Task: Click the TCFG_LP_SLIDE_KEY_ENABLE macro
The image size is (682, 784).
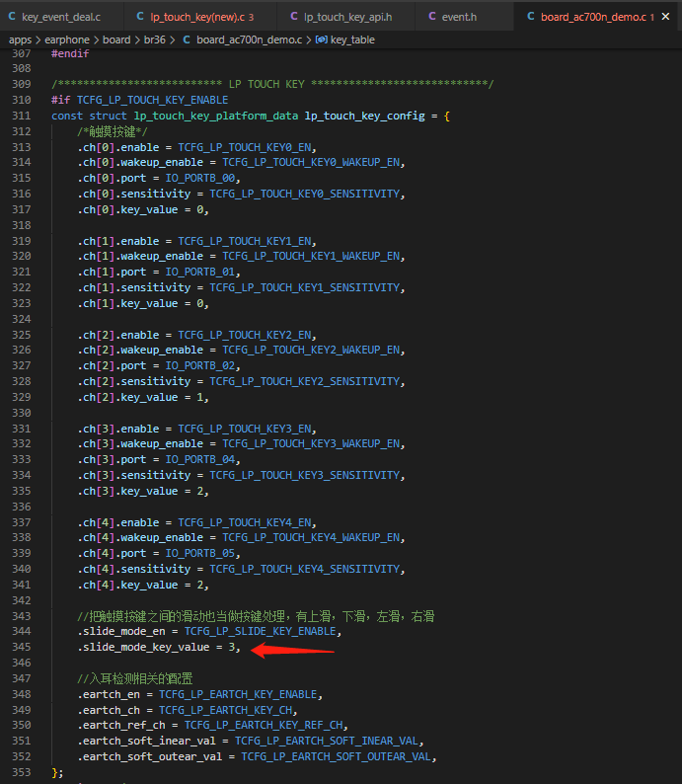Action: [x=261, y=632]
